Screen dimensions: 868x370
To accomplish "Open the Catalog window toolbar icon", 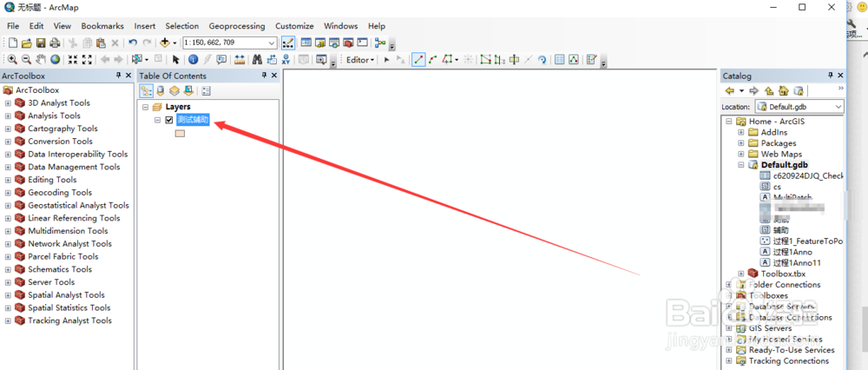I will pos(320,43).
